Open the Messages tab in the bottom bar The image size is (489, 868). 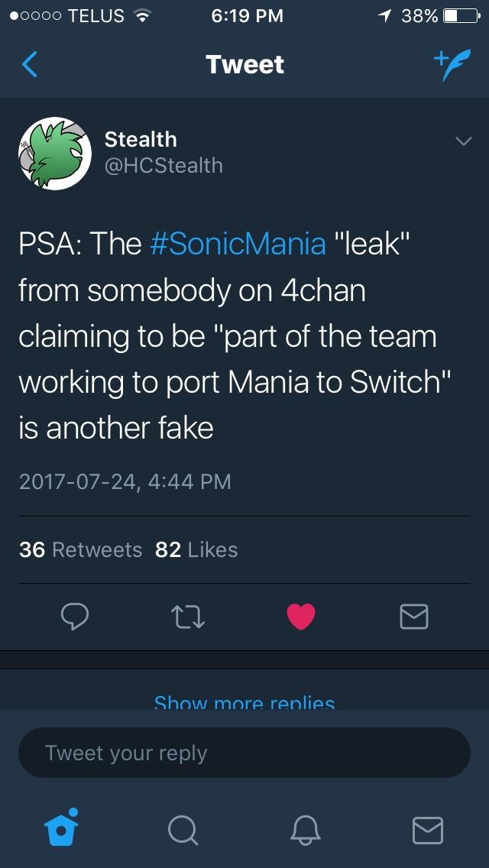pyautogui.click(x=426, y=829)
